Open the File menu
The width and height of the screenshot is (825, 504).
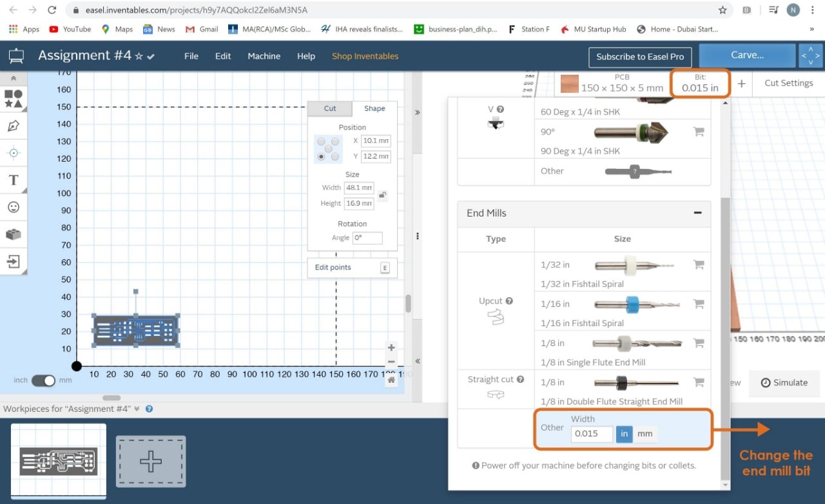191,56
